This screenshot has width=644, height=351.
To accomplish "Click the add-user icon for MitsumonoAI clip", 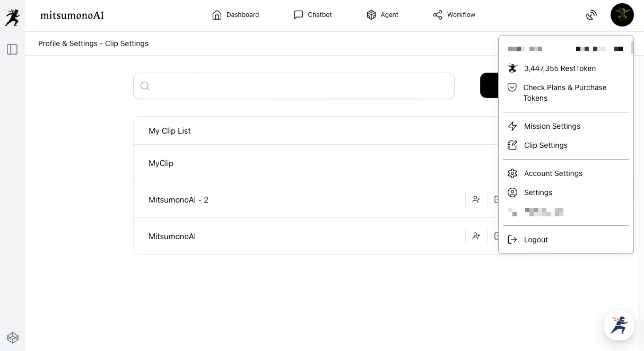I will tap(476, 236).
